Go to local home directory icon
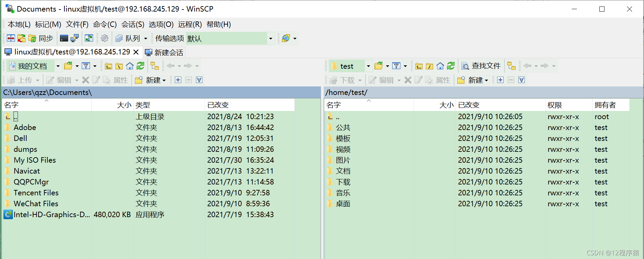Viewport: 644px width, 259px height. pyautogui.click(x=130, y=66)
